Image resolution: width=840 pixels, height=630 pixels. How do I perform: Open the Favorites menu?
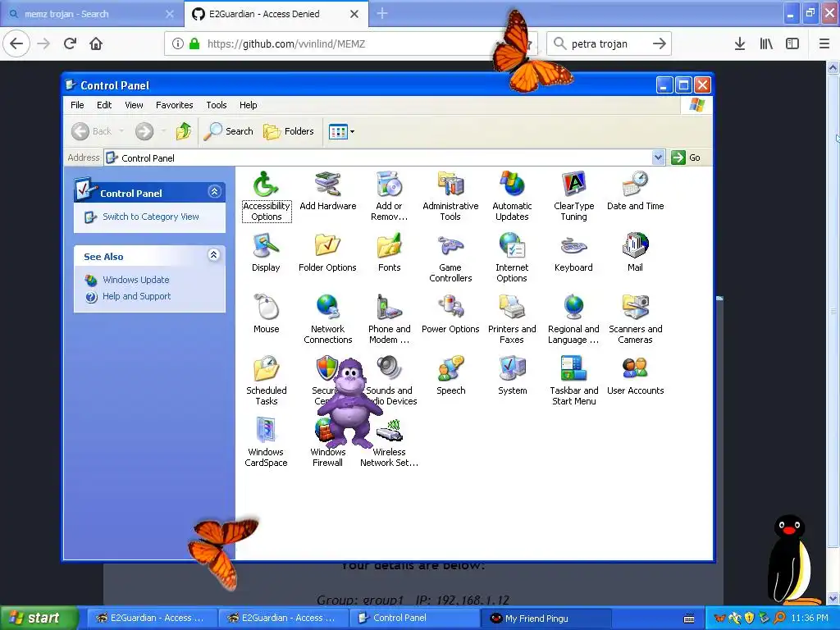[x=174, y=105]
